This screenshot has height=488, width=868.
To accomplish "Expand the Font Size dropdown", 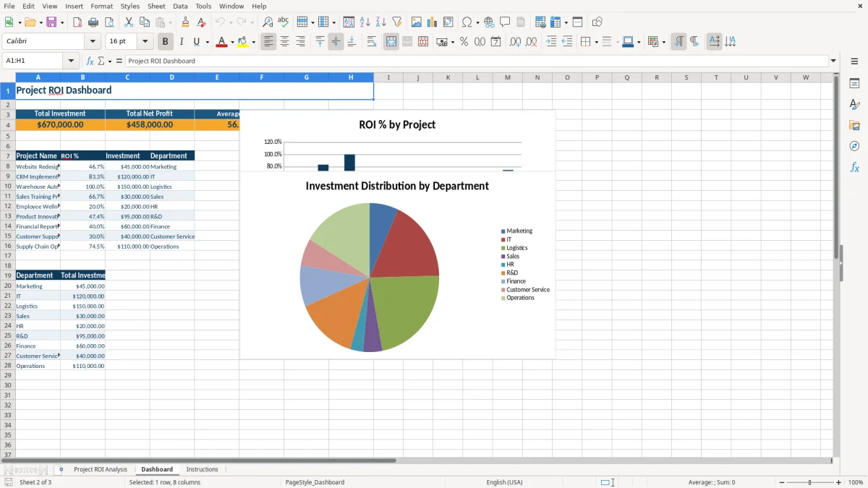I will coord(145,42).
